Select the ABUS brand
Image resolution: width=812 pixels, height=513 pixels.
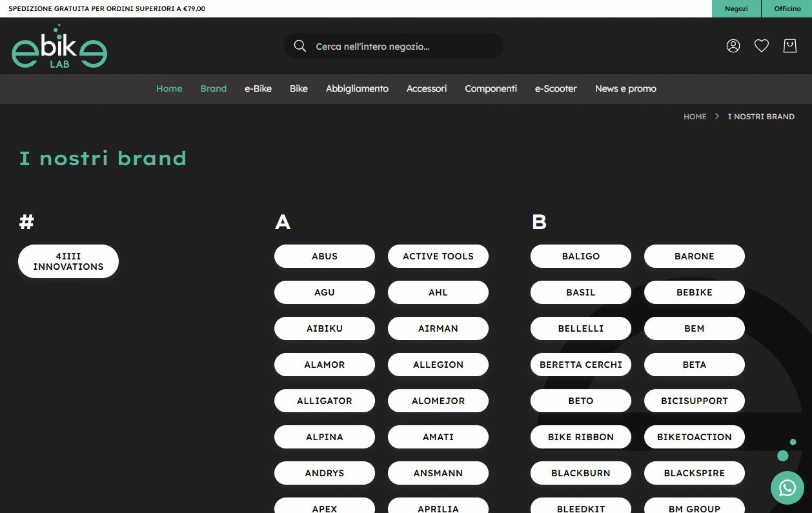[x=325, y=256]
